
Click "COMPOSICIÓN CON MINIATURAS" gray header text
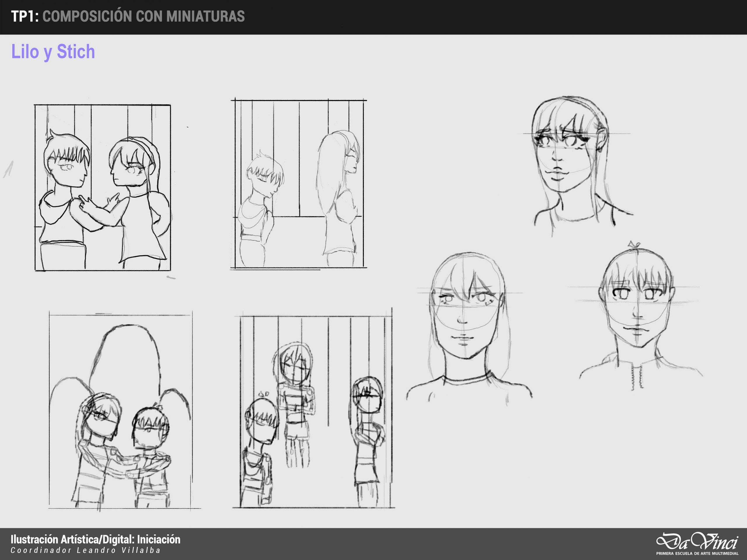pyautogui.click(x=144, y=16)
